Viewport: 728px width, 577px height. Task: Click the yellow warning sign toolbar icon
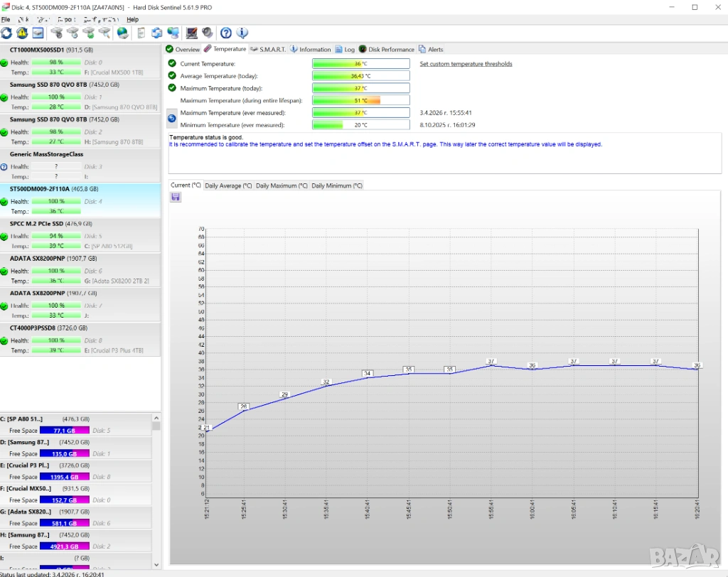[x=22, y=33]
